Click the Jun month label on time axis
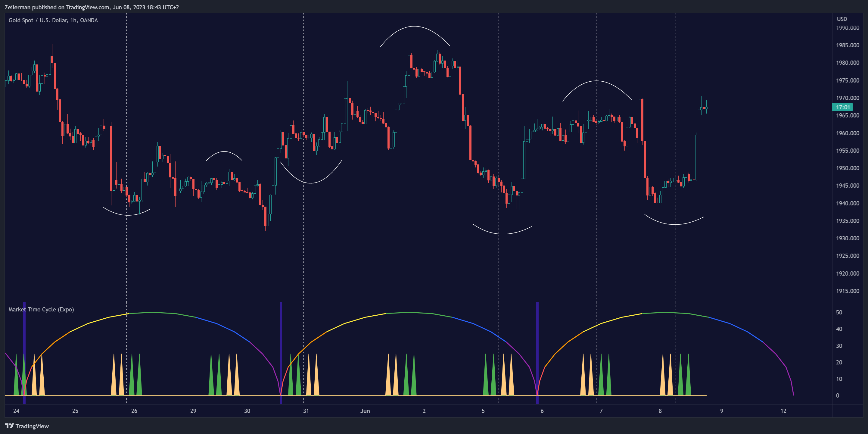The image size is (868, 434). (365, 411)
